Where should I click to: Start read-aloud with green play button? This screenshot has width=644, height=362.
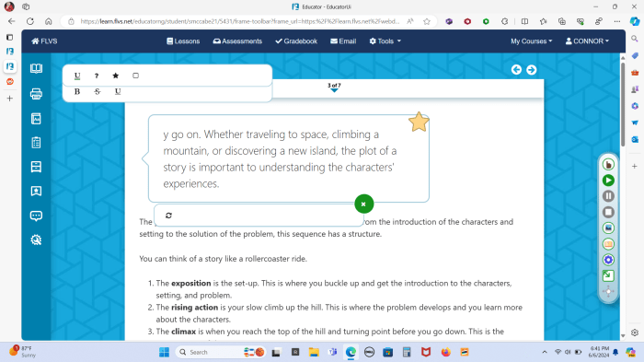pyautogui.click(x=608, y=181)
